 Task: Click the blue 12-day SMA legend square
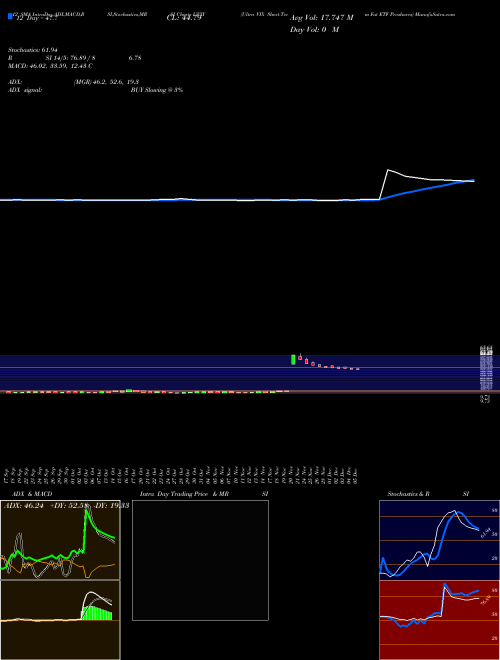coord(10,16)
